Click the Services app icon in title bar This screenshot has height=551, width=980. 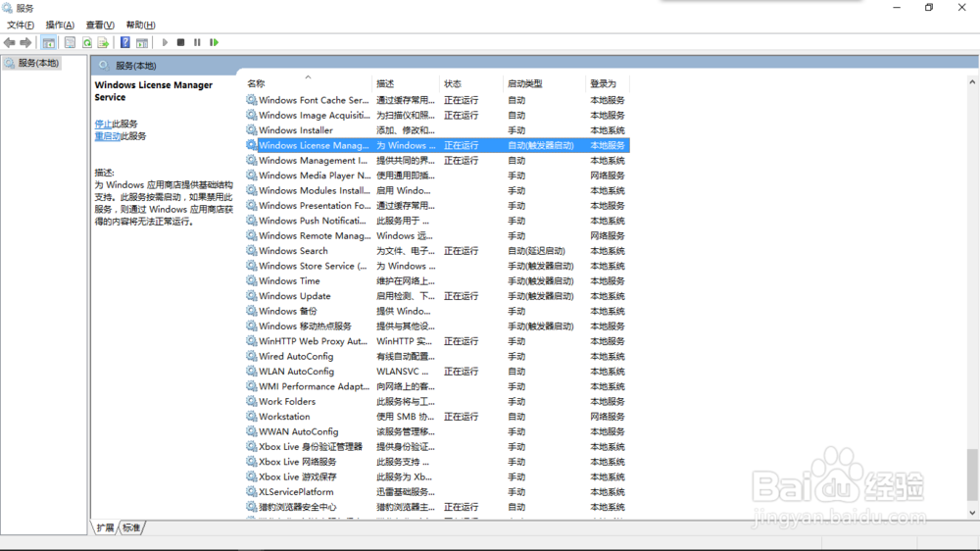click(8, 8)
